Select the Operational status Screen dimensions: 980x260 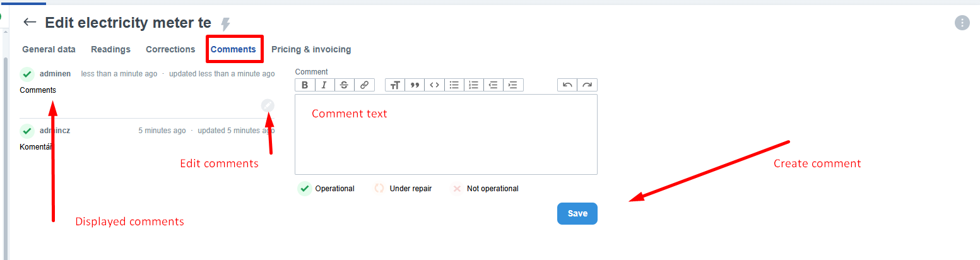point(305,189)
